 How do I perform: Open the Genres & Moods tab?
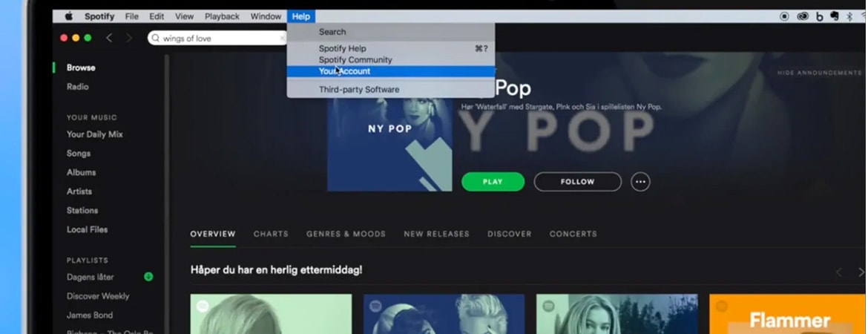(x=346, y=234)
